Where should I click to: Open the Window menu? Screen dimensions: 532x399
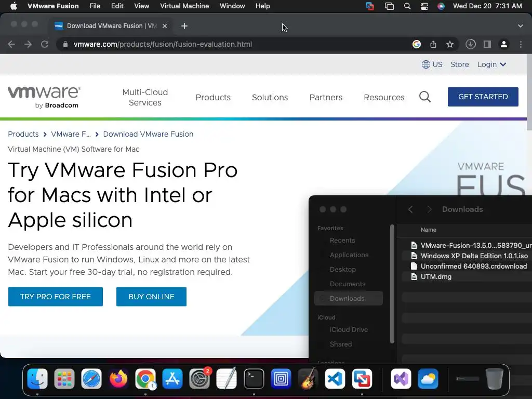click(x=232, y=6)
